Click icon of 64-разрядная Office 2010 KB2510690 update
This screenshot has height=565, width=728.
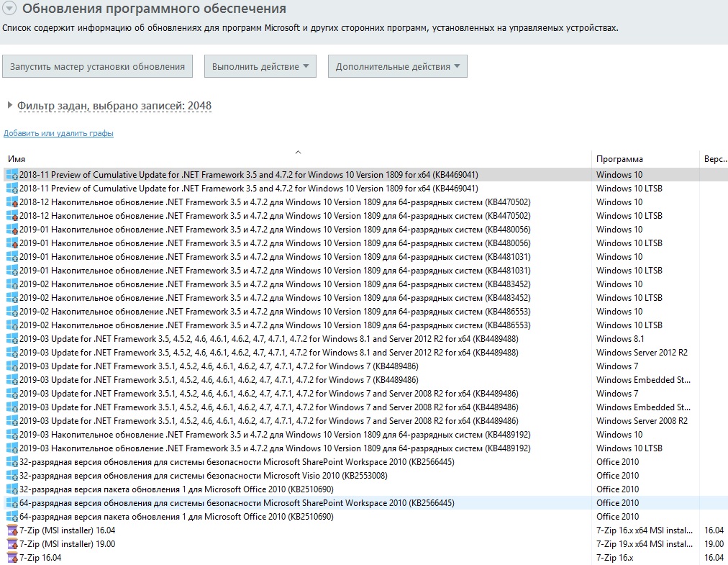[x=12, y=517]
